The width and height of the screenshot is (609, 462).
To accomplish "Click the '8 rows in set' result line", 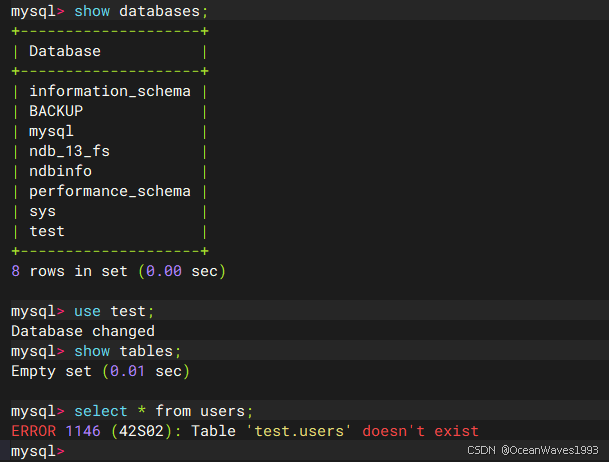I will pyautogui.click(x=118, y=271).
